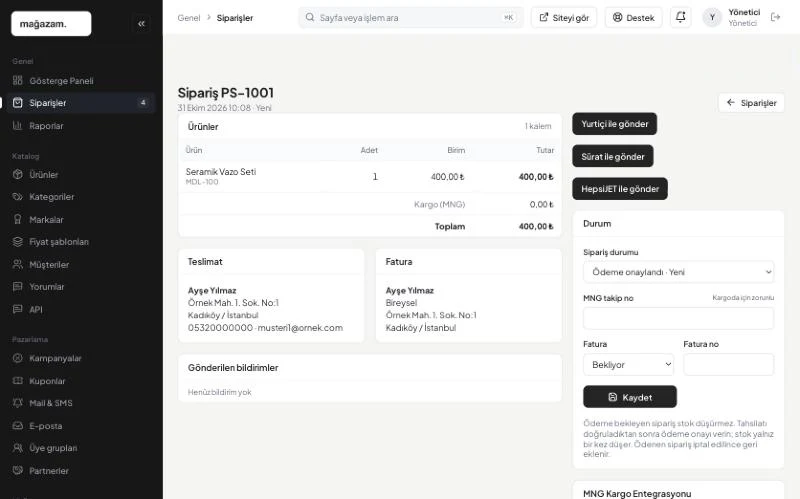Image resolution: width=800 pixels, height=499 pixels.
Task: Log out using the exit icon
Action: click(776, 17)
